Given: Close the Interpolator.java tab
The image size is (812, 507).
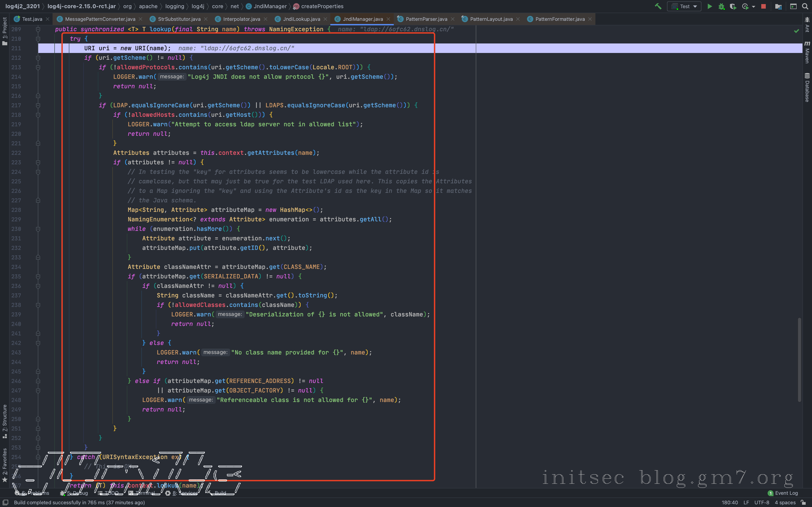Looking at the screenshot, I should tap(266, 19).
